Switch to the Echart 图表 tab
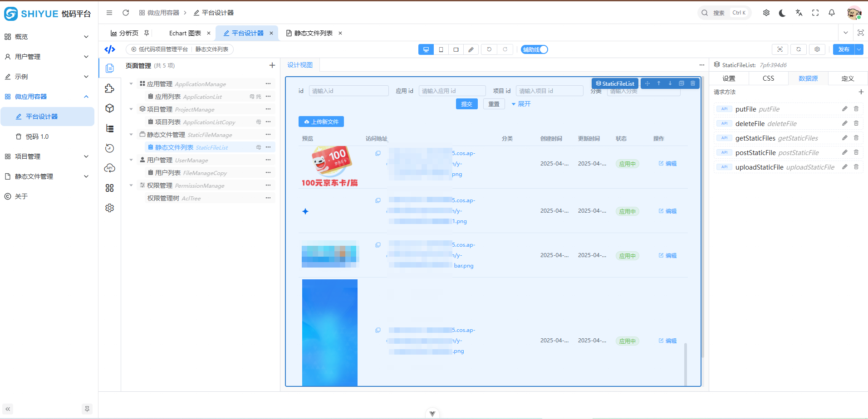 (x=185, y=33)
